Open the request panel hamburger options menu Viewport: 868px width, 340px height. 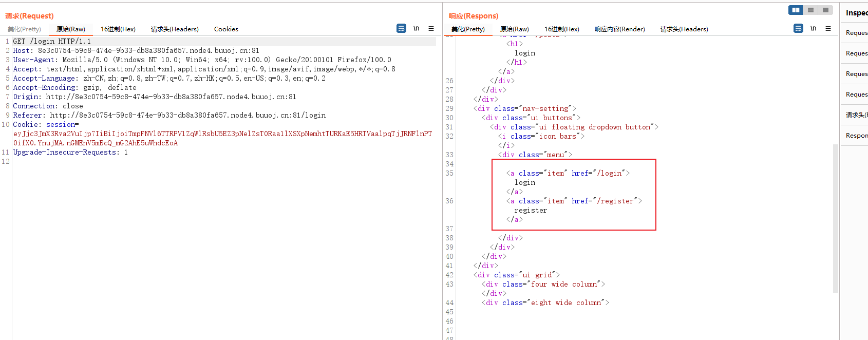point(431,28)
